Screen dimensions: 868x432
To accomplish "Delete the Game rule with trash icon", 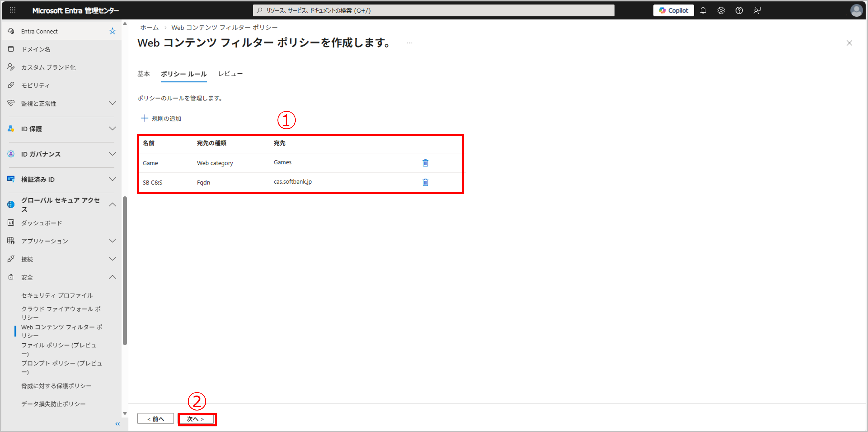I will (425, 163).
